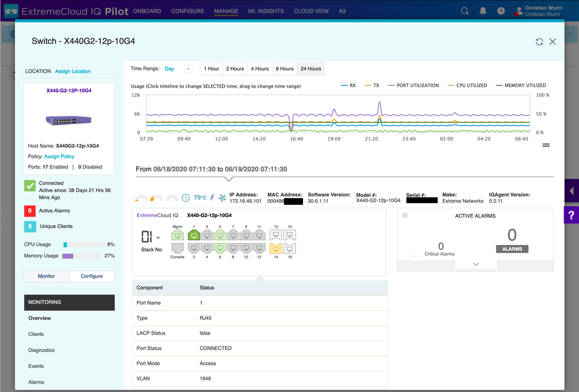Click the Active Alarms info icon
Screen dimensions: 579x392
click(x=405, y=215)
